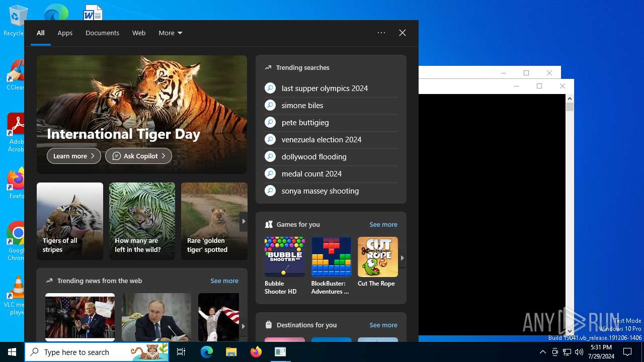This screenshot has height=362, width=644.
Task: Click the Ask Copilot button
Action: click(x=138, y=156)
